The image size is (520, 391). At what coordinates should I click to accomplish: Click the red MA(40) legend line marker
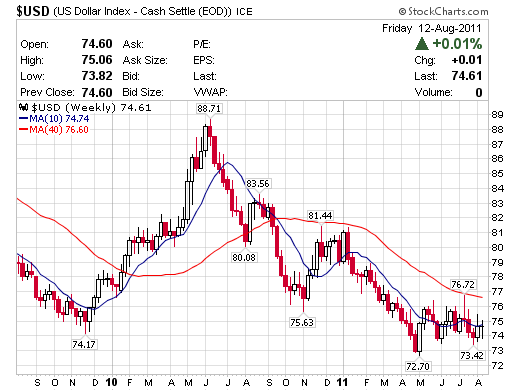[24, 129]
